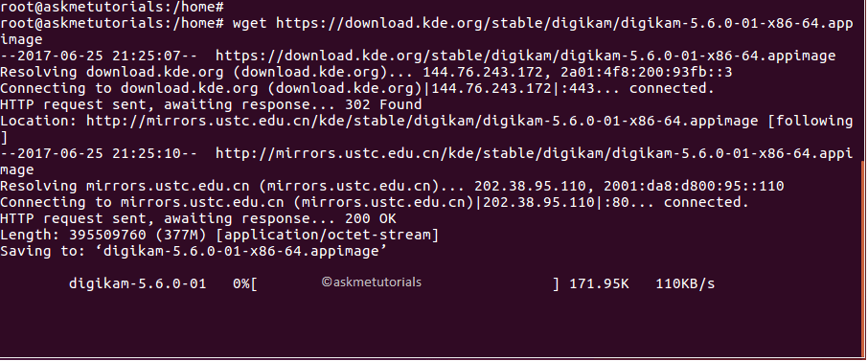Click the 171.95K downloaded size

tap(599, 284)
